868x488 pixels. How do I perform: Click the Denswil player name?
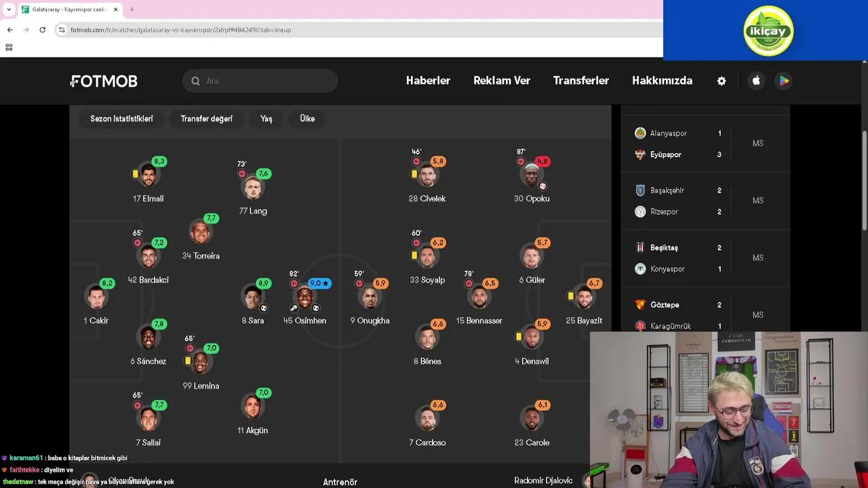click(535, 361)
